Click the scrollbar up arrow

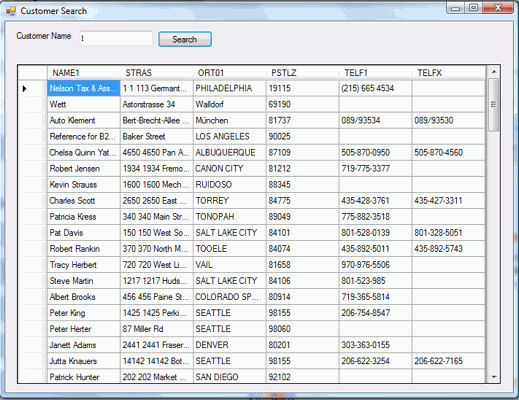[494, 72]
